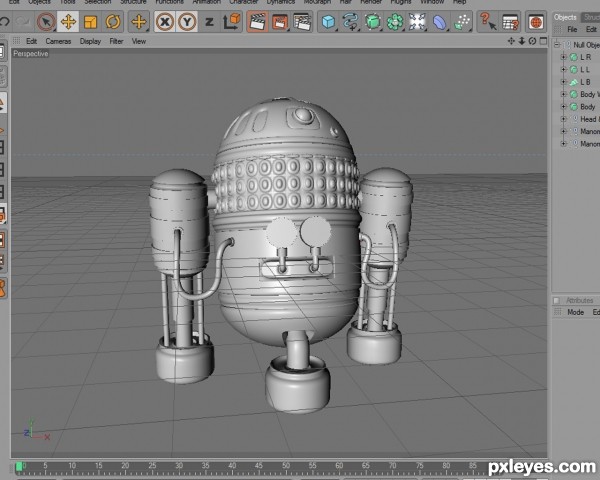
Task: Click the Perspective viewport label
Action: [31, 54]
